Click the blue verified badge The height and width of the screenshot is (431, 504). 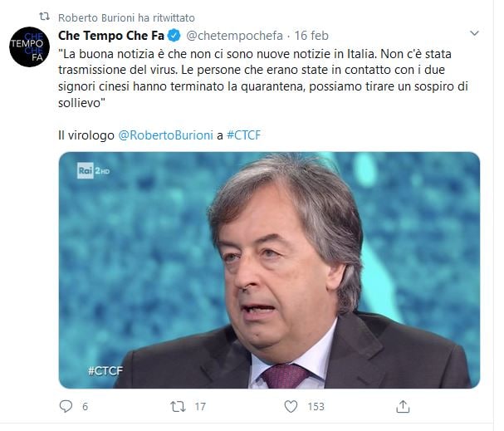(174, 36)
